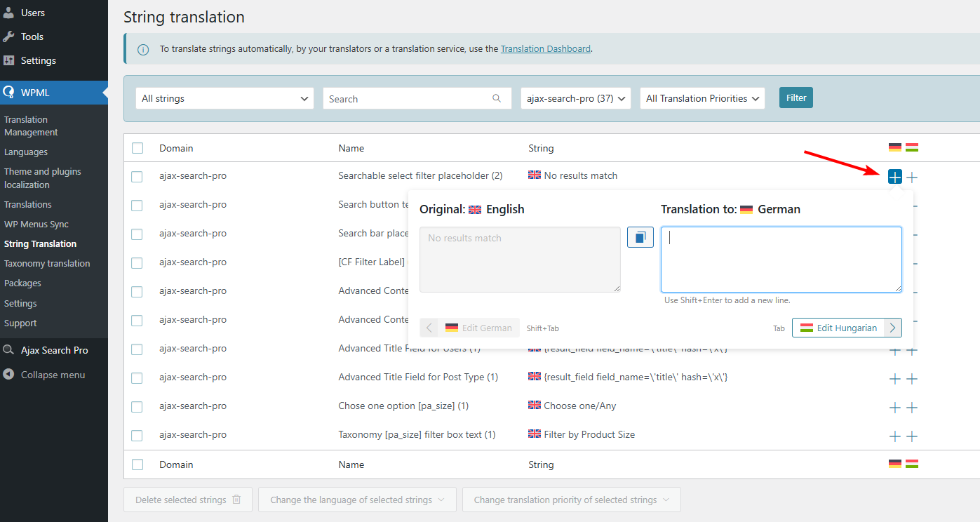Open the All strings dropdown
Viewport: 980px width, 522px height.
[225, 98]
